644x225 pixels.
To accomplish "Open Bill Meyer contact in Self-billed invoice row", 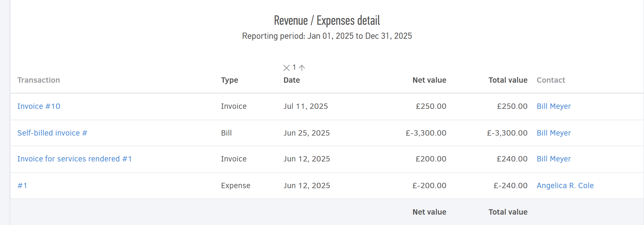I will (554, 133).
